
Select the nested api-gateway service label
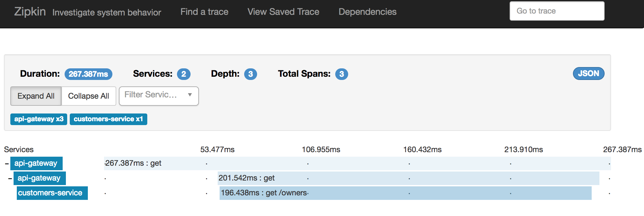click(x=39, y=178)
